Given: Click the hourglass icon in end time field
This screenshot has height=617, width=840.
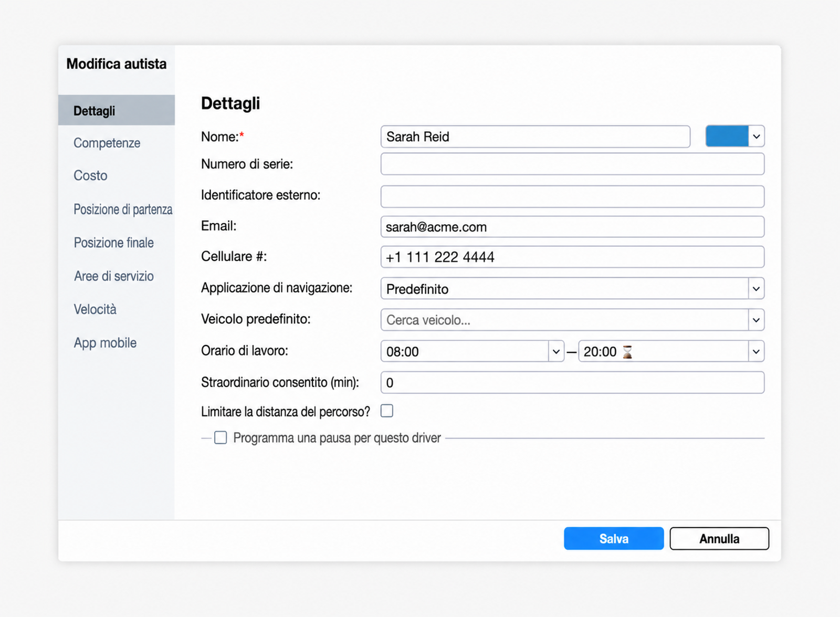Looking at the screenshot, I should coord(627,352).
